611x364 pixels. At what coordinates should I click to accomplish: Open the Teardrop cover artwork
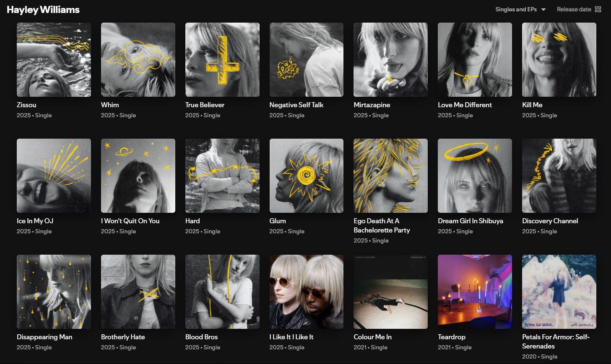(475, 292)
